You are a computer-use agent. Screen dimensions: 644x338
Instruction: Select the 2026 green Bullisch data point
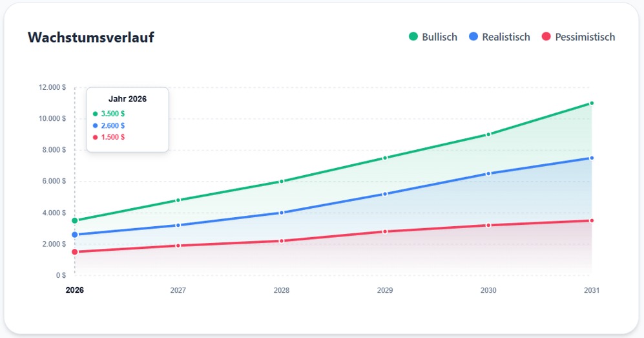[x=75, y=220]
